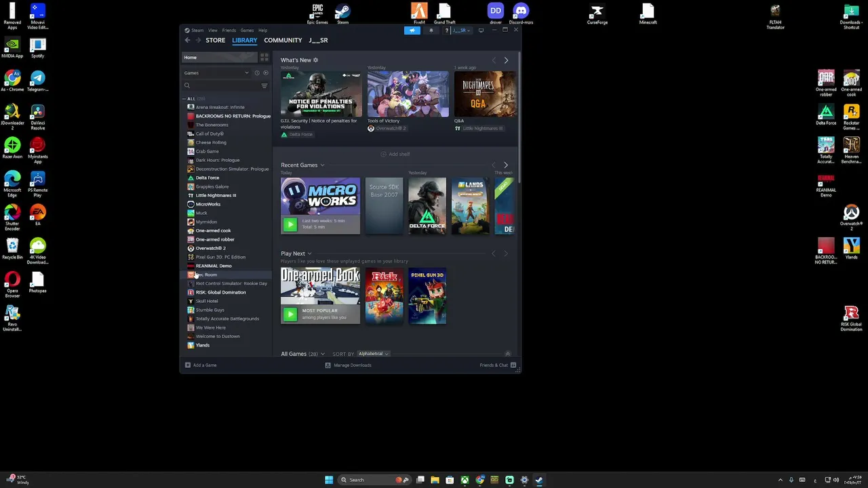The image size is (868, 488).
Task: Open the Xbox app from taskbar
Action: click(465, 480)
